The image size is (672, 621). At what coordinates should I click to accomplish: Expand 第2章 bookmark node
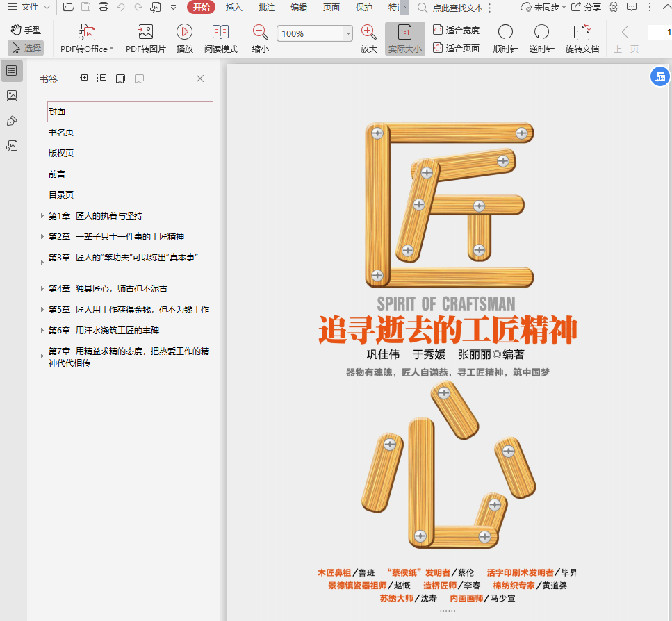point(42,236)
